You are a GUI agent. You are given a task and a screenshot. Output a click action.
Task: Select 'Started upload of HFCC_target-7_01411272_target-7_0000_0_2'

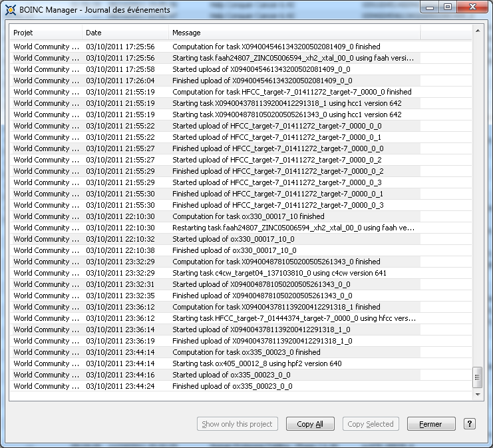click(277, 160)
